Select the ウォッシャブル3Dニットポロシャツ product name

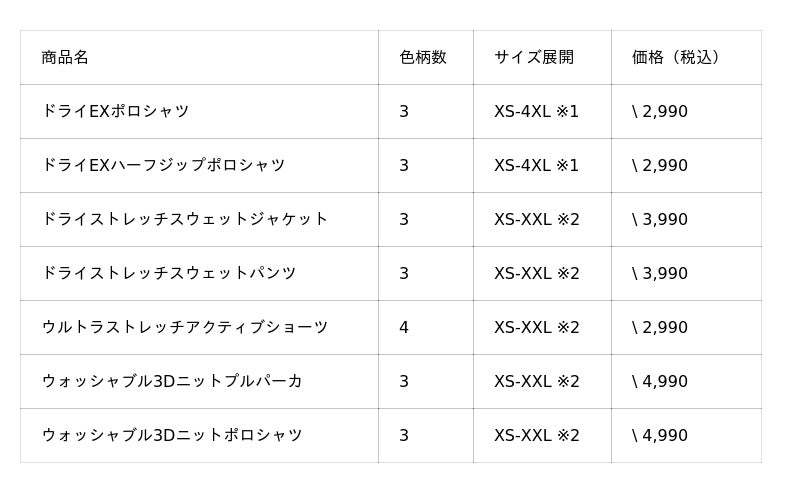pyautogui.click(x=172, y=435)
